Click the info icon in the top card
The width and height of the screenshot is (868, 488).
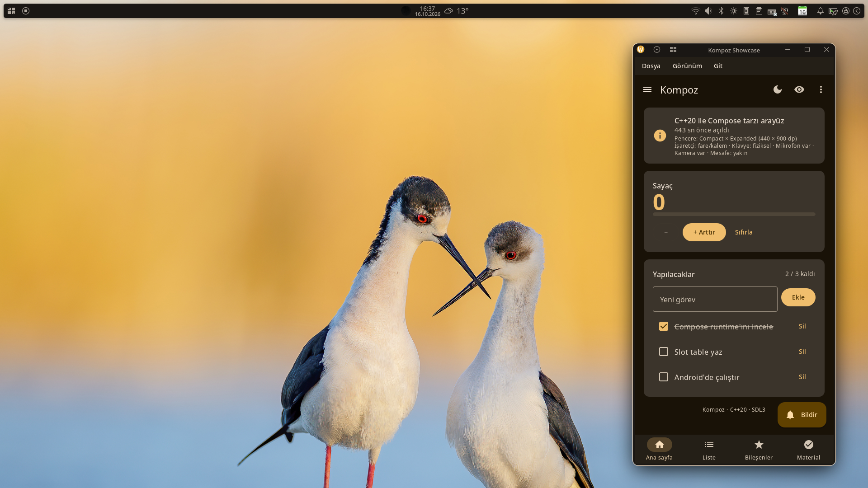(660, 136)
